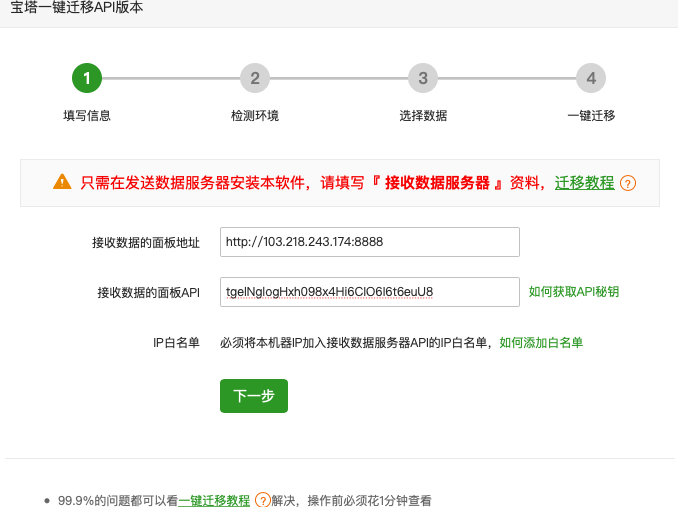Screen dimensions: 678x507
Task: Click step 3 circle 选择数据
Action: (423, 78)
